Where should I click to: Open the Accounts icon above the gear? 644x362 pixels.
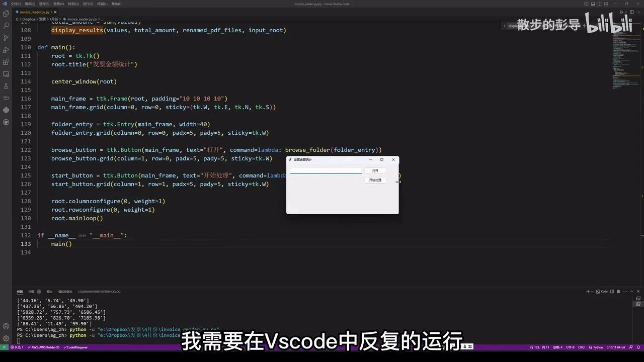(x=6, y=326)
